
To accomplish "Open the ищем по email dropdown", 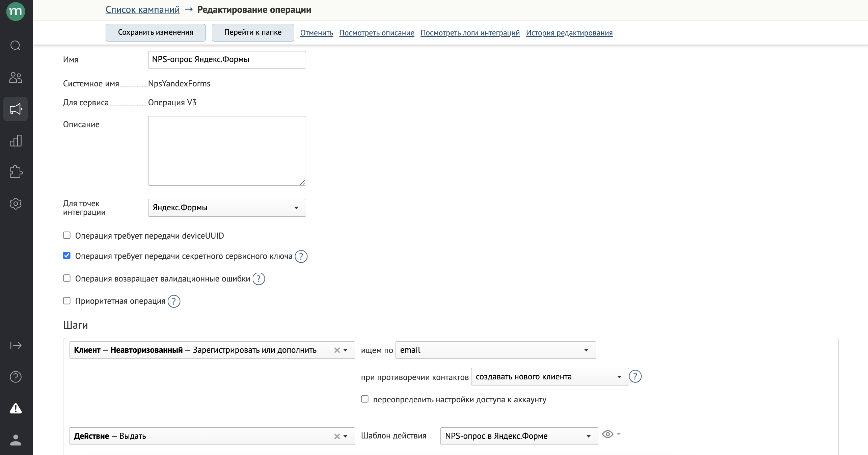I will (x=495, y=350).
